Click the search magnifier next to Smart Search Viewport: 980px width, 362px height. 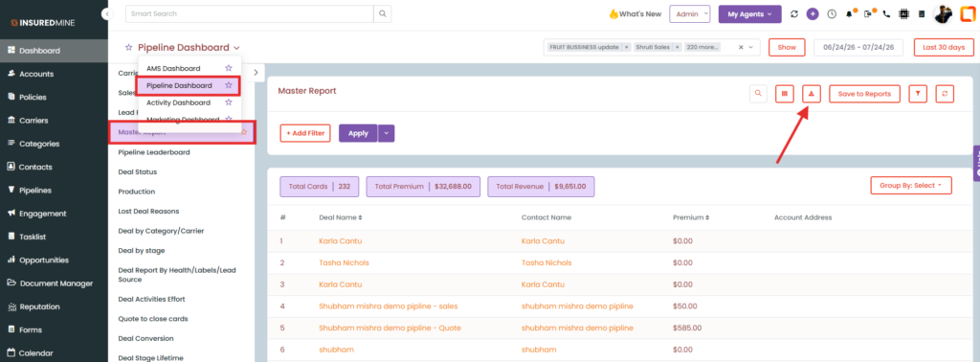(x=383, y=13)
